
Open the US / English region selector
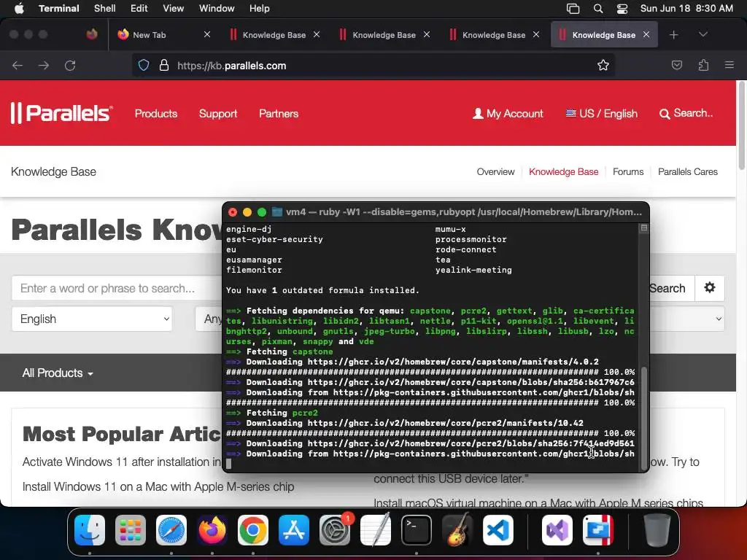click(x=601, y=113)
